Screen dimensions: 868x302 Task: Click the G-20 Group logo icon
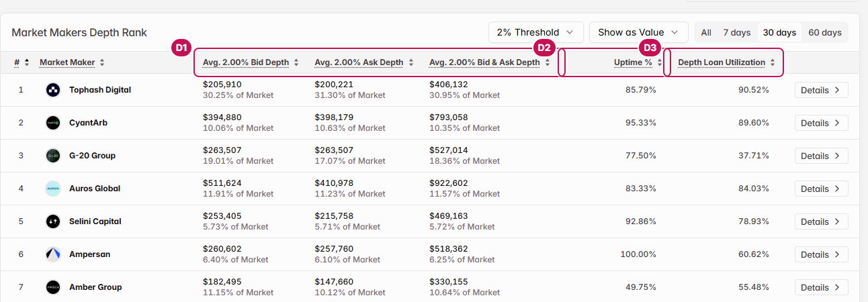click(53, 156)
